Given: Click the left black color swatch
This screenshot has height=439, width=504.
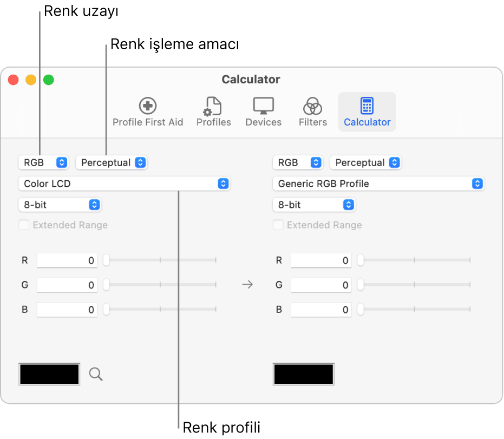Looking at the screenshot, I should pos(49,374).
